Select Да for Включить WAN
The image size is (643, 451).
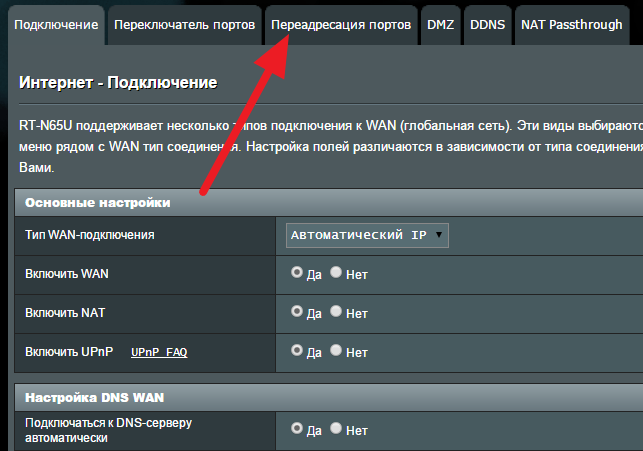(x=296, y=272)
